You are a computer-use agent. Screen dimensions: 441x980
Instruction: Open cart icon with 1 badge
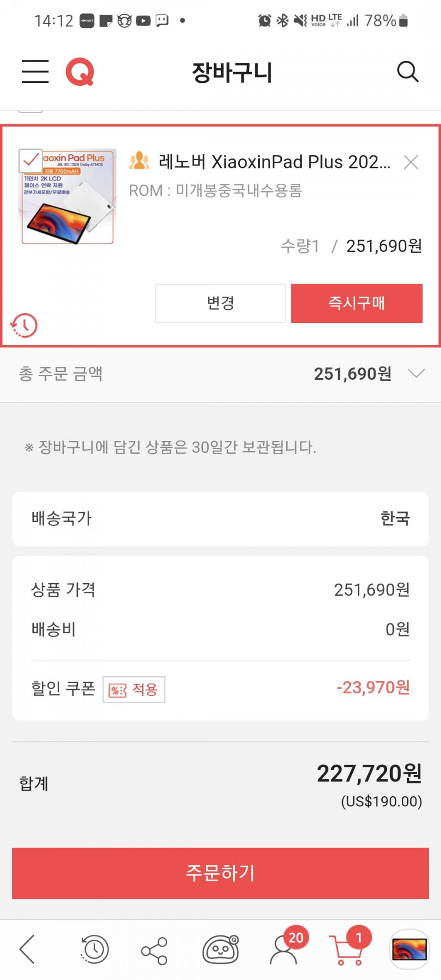pos(349,947)
